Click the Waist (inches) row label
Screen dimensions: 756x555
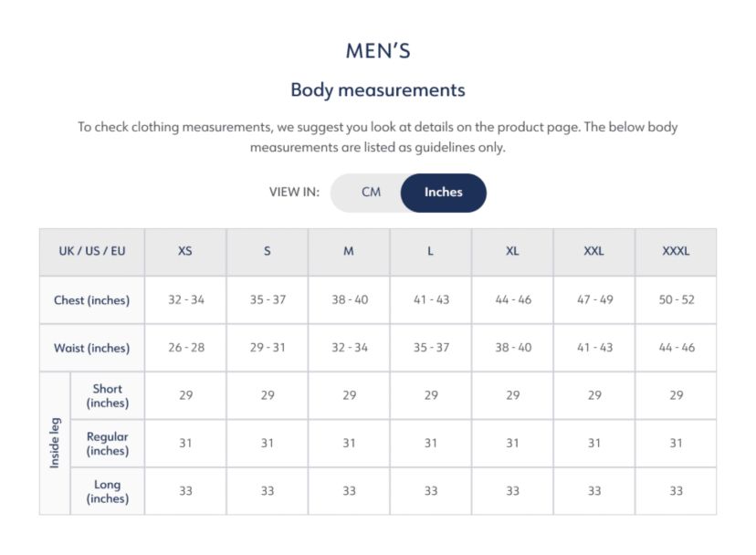click(x=91, y=348)
